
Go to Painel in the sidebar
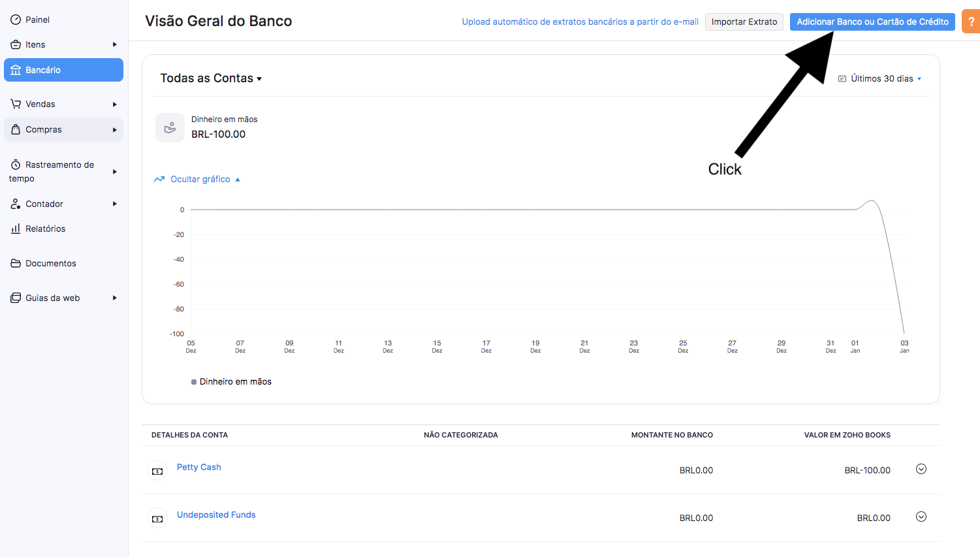(63, 20)
